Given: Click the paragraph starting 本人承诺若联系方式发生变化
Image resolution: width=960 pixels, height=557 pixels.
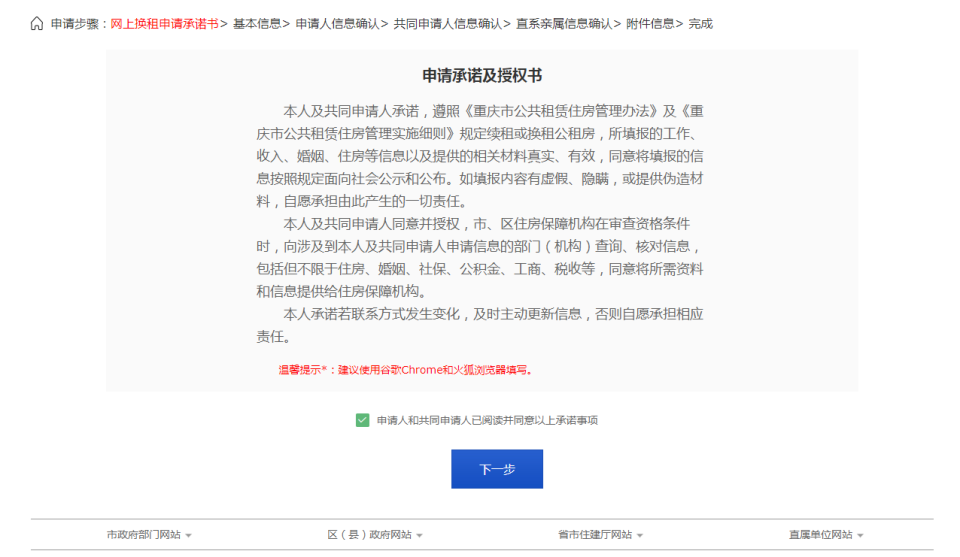Looking at the screenshot, I should tap(480, 325).
